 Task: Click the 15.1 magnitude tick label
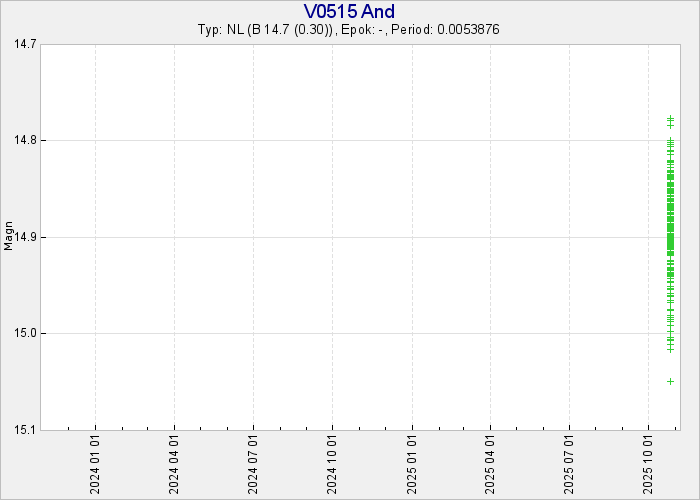(x=25, y=430)
